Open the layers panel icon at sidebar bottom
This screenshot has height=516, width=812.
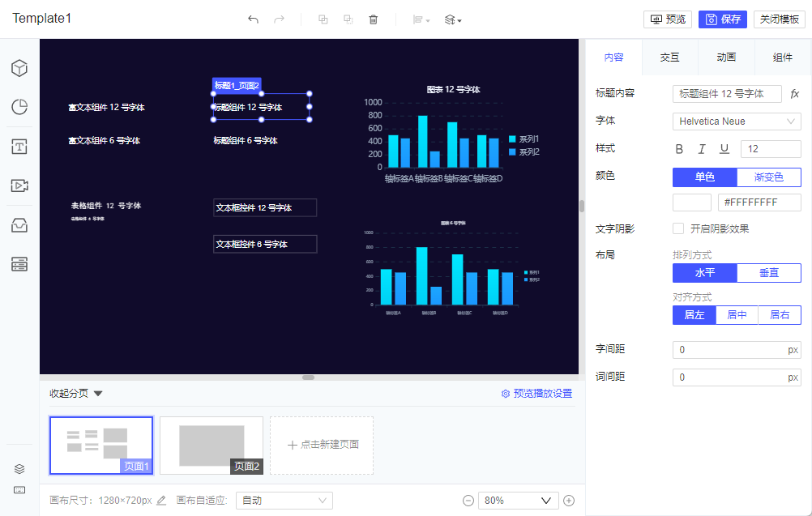click(x=19, y=469)
